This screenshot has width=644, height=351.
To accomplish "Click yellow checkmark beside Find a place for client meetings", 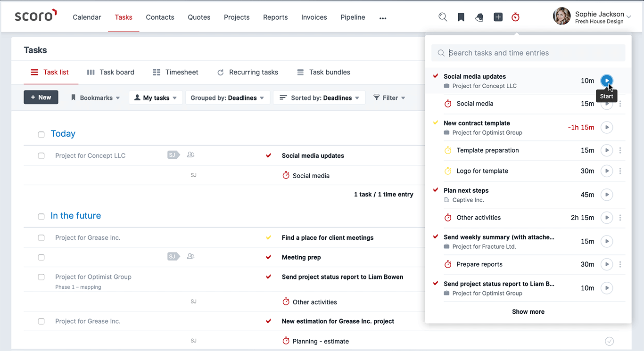I will tap(269, 237).
